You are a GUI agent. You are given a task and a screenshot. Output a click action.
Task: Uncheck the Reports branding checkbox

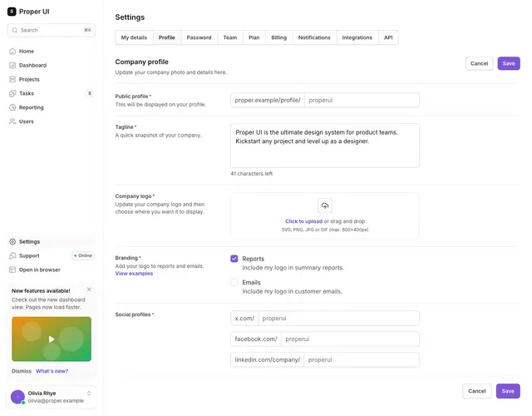(x=234, y=259)
